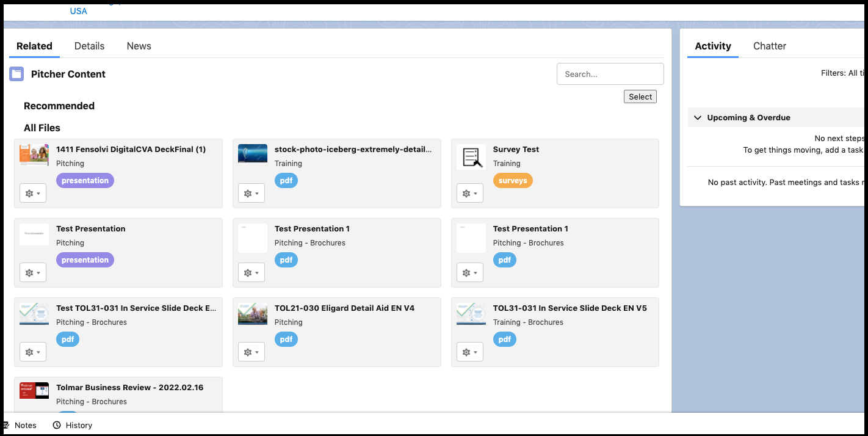Viewport: 868px width, 436px height.
Task: Open the History clock icon
Action: pyautogui.click(x=57, y=425)
